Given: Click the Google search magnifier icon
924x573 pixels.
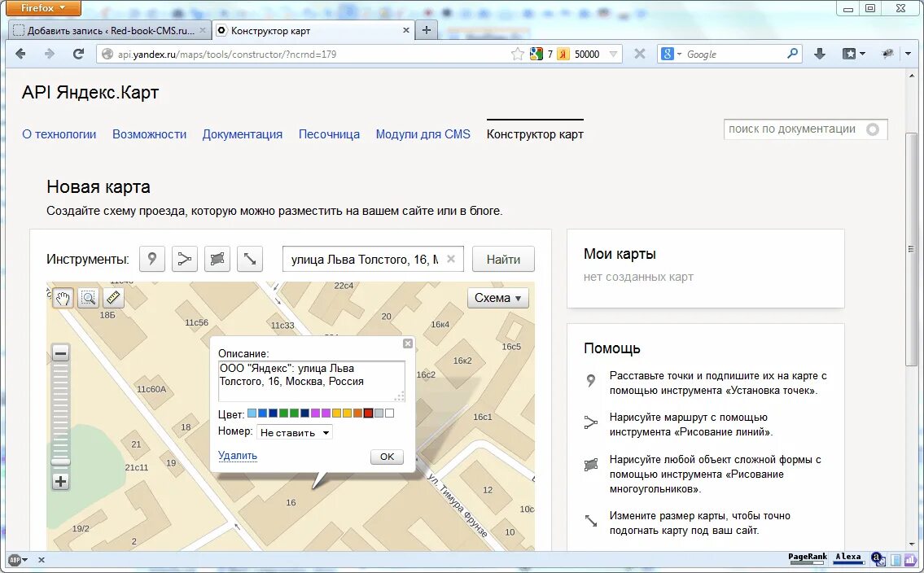Looking at the screenshot, I should click(793, 54).
